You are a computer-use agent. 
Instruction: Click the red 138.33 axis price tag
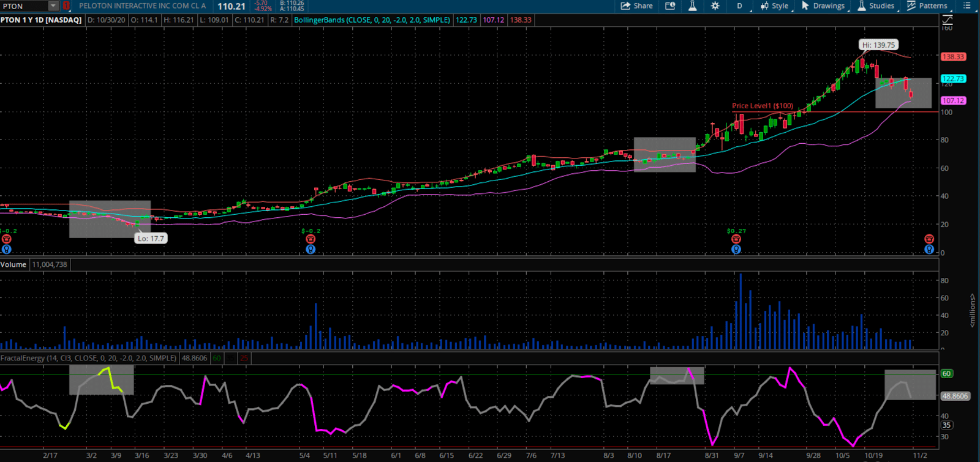click(x=953, y=56)
